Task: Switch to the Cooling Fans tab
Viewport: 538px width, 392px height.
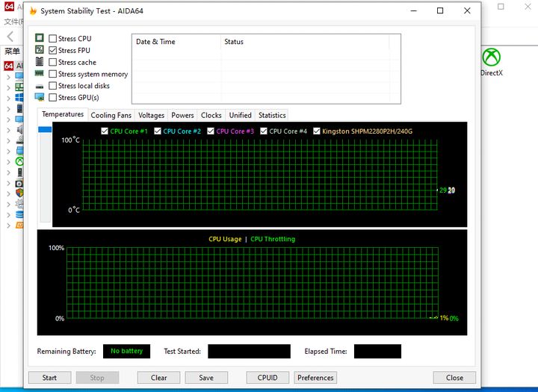Action: click(111, 115)
